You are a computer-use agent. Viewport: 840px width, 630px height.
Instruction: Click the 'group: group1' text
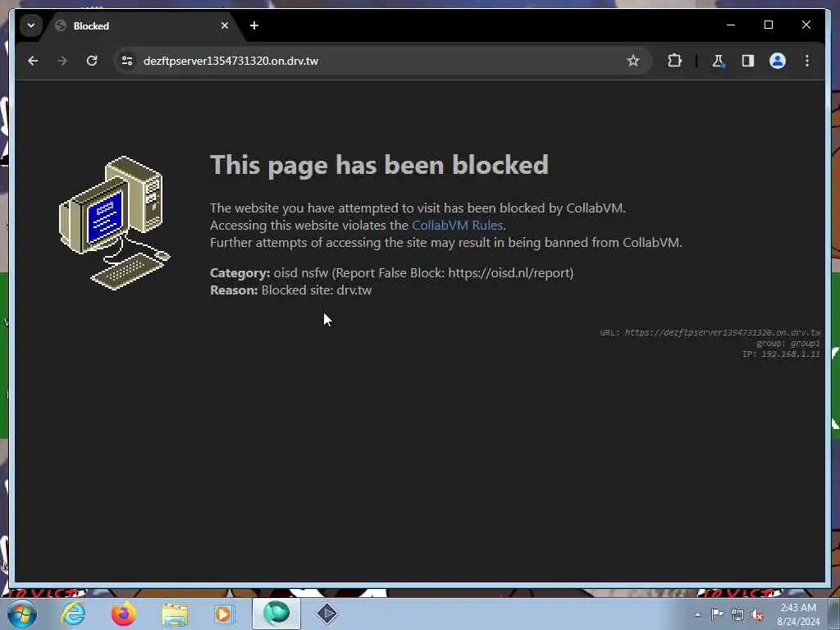click(788, 344)
